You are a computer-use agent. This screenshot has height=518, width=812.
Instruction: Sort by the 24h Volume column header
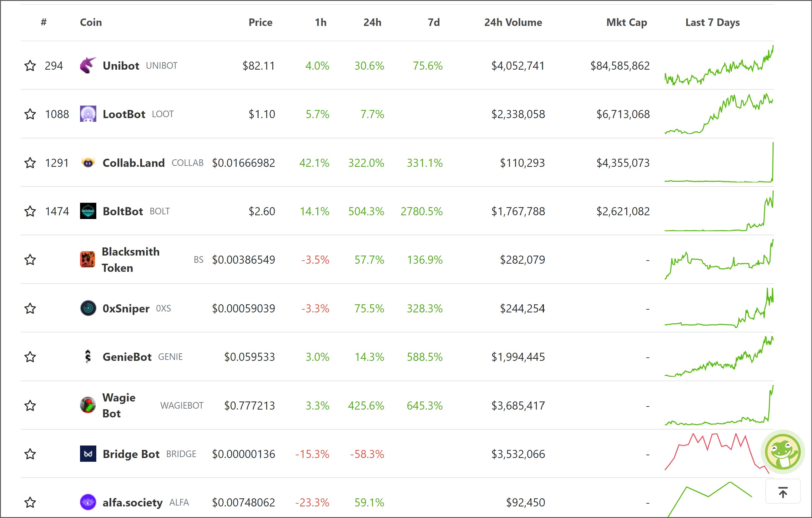pos(513,22)
